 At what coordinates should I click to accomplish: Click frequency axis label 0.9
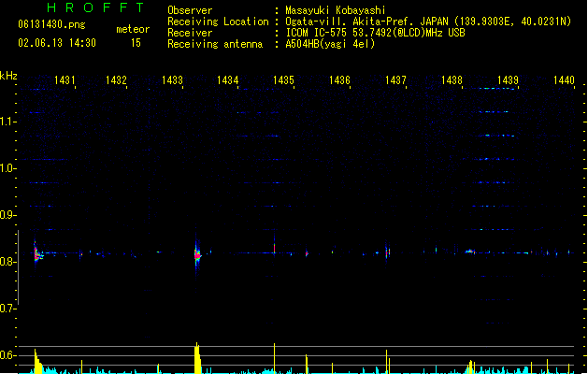click(7, 215)
